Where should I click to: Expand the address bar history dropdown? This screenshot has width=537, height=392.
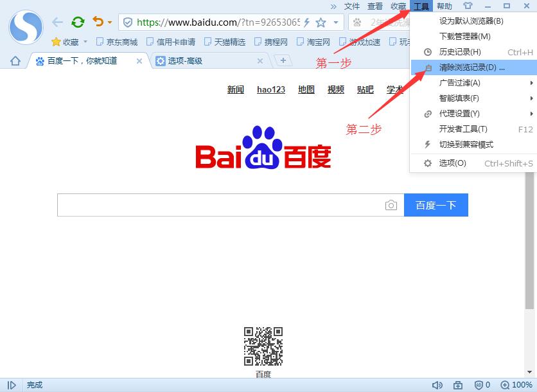tap(336, 22)
